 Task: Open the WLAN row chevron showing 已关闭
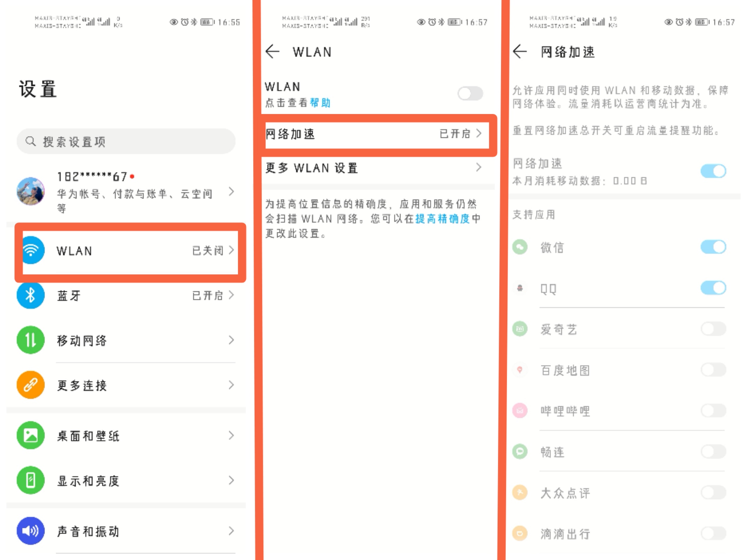[x=232, y=250]
